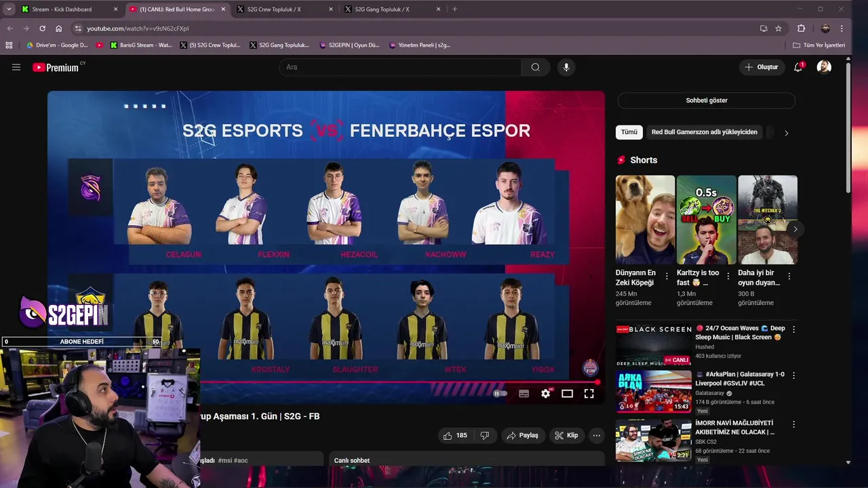Open Chrome profile avatar in toolbar
Viewport: 868px width, 488px height.
pos(825,28)
